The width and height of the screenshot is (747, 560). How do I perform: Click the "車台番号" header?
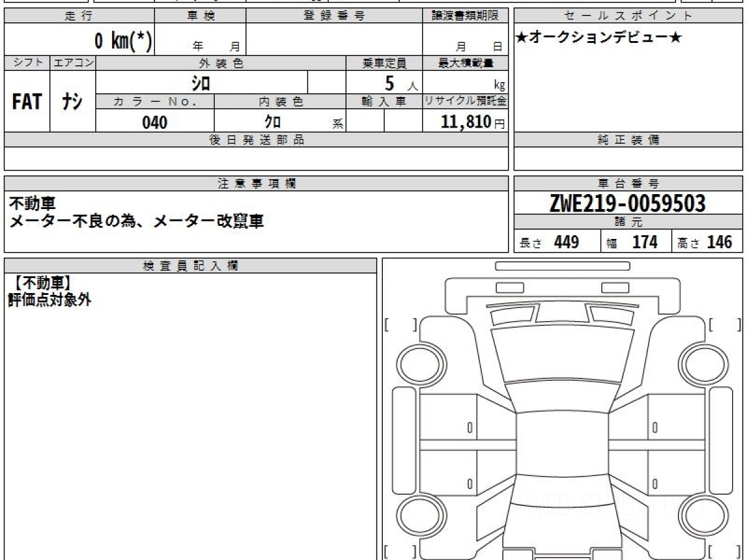tap(628, 184)
